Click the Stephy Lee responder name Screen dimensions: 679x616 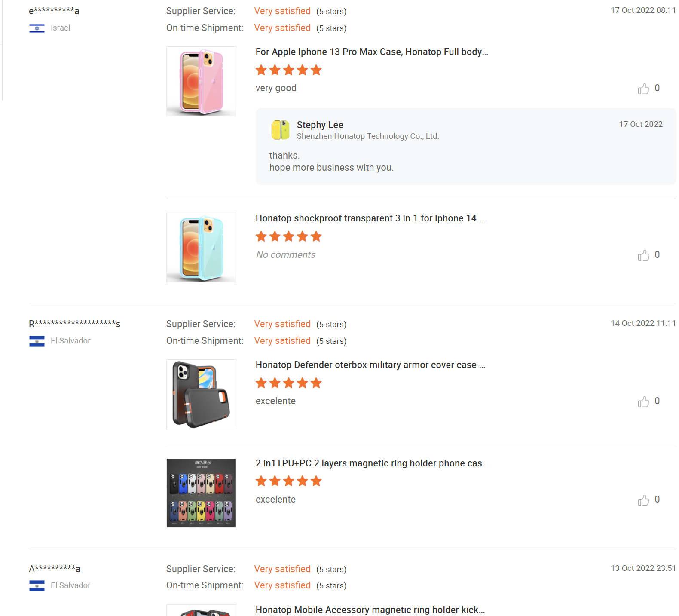pos(320,125)
